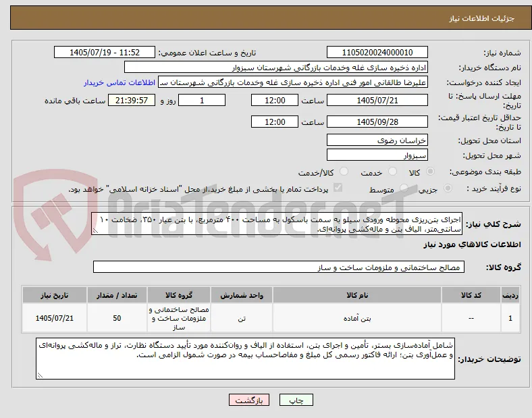
Task: Click the ردیف column header
Action: tap(510, 295)
